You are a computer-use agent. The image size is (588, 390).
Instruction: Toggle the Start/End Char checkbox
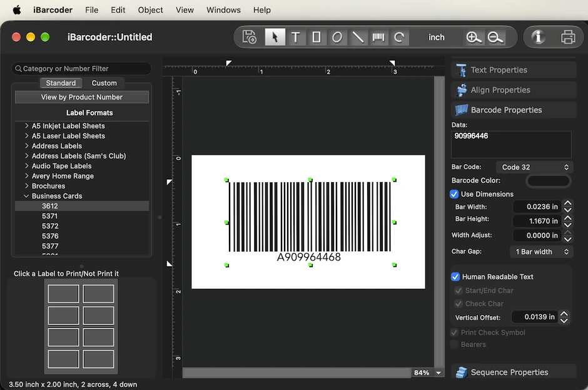pyautogui.click(x=459, y=290)
